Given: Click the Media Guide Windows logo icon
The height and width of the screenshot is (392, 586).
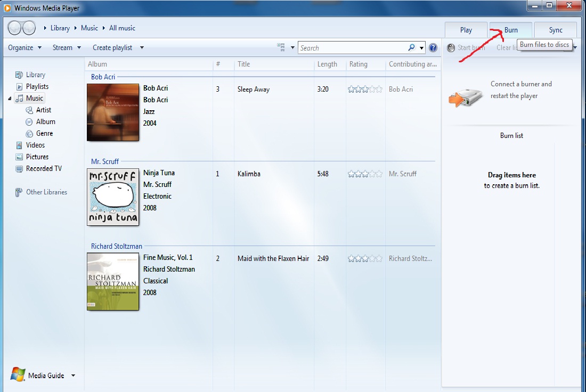Looking at the screenshot, I should pyautogui.click(x=18, y=374).
